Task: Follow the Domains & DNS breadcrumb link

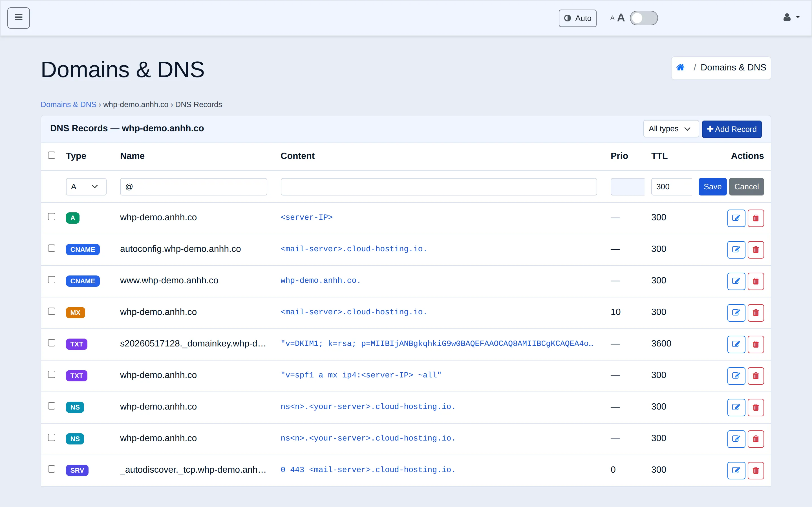Action: [x=69, y=104]
